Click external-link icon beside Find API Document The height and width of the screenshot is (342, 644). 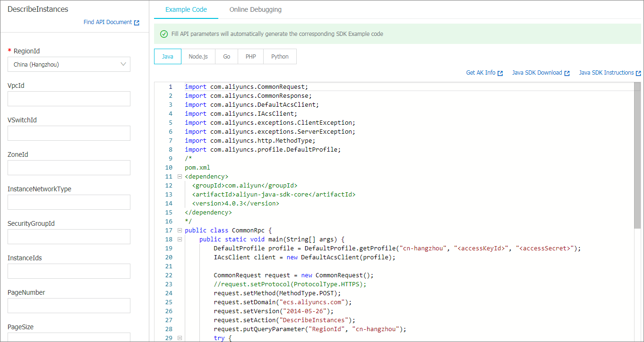(x=137, y=23)
